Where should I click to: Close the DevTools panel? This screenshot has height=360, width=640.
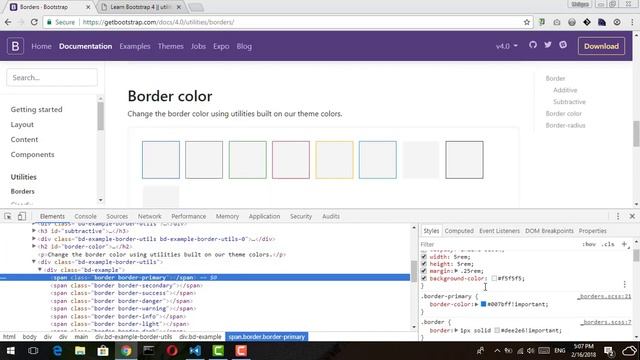pyautogui.click(x=632, y=216)
